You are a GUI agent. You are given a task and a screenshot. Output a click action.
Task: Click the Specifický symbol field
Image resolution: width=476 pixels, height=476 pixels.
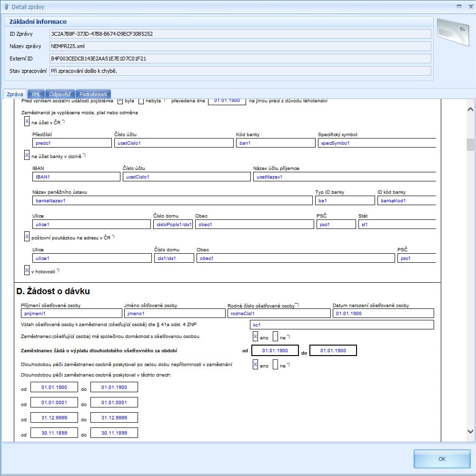tap(377, 143)
